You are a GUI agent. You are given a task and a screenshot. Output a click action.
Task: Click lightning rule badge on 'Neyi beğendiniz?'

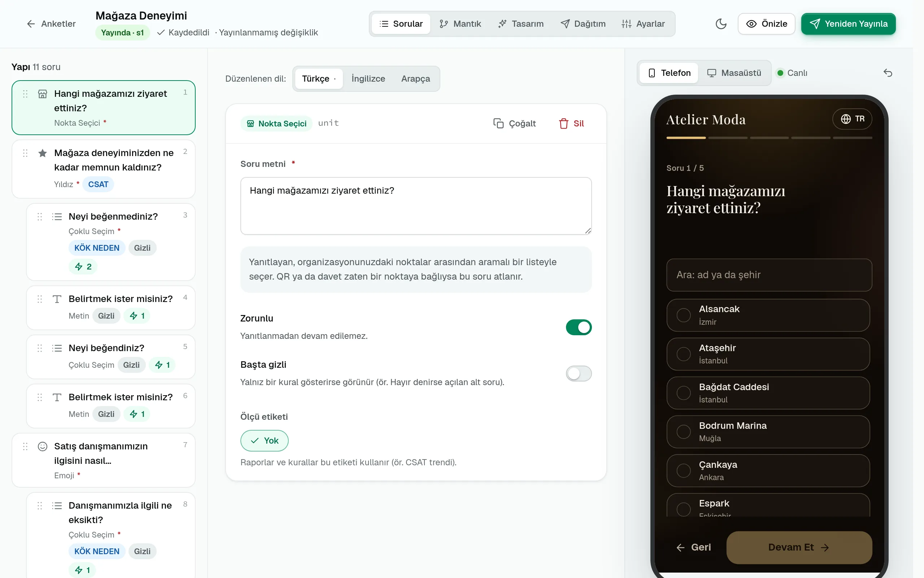pyautogui.click(x=162, y=365)
